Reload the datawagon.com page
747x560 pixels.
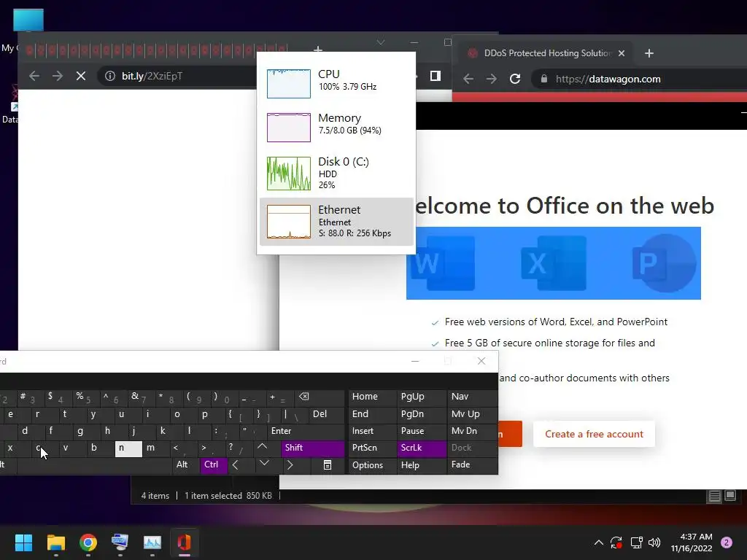(x=515, y=79)
